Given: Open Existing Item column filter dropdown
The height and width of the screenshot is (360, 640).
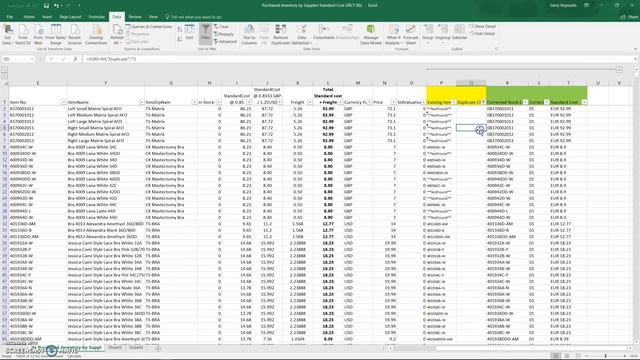Looking at the screenshot, I should pos(453,102).
